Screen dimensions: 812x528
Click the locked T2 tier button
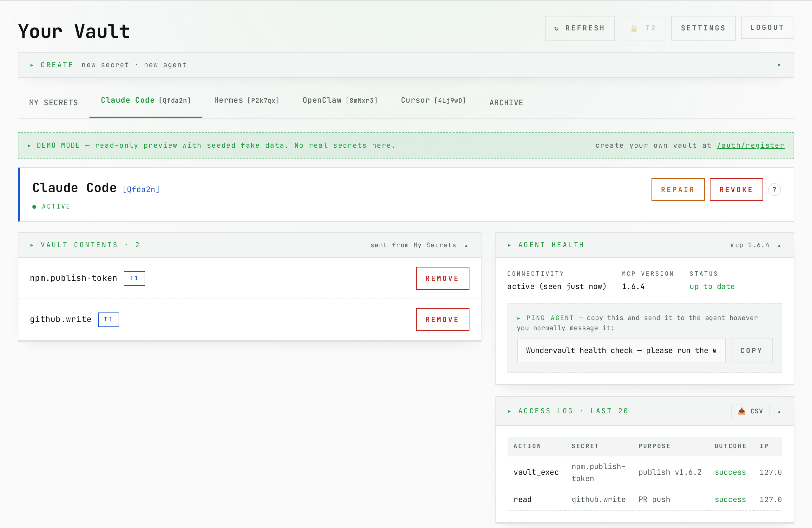(642, 28)
